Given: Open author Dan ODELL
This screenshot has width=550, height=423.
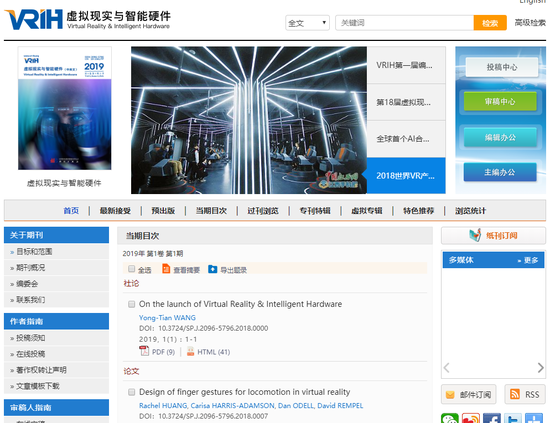Looking at the screenshot, I should point(296,406).
